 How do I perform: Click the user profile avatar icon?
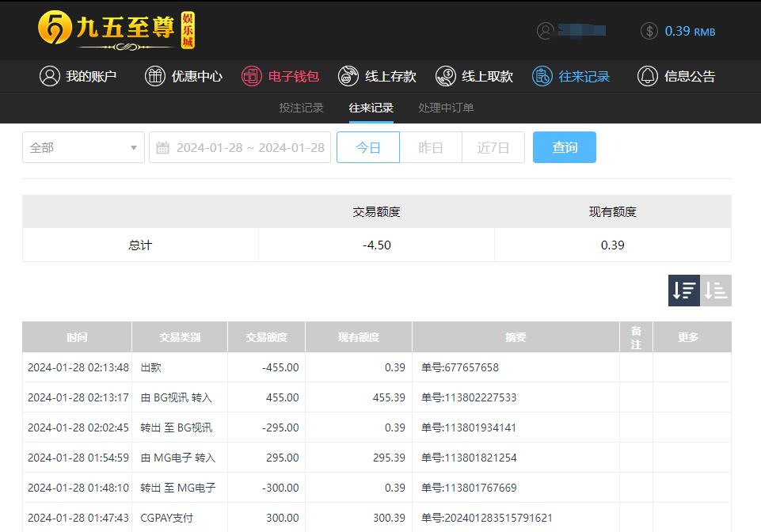pos(545,31)
